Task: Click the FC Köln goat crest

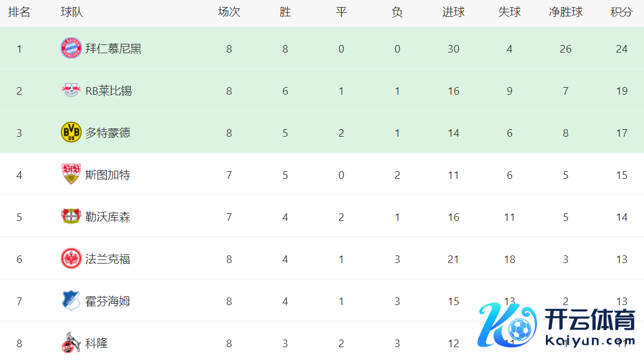Action: 71,343
